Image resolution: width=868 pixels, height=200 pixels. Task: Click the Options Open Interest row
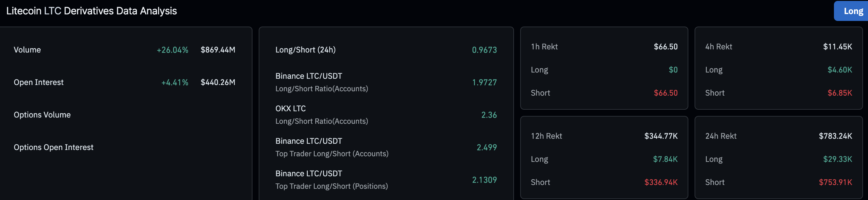(53, 147)
